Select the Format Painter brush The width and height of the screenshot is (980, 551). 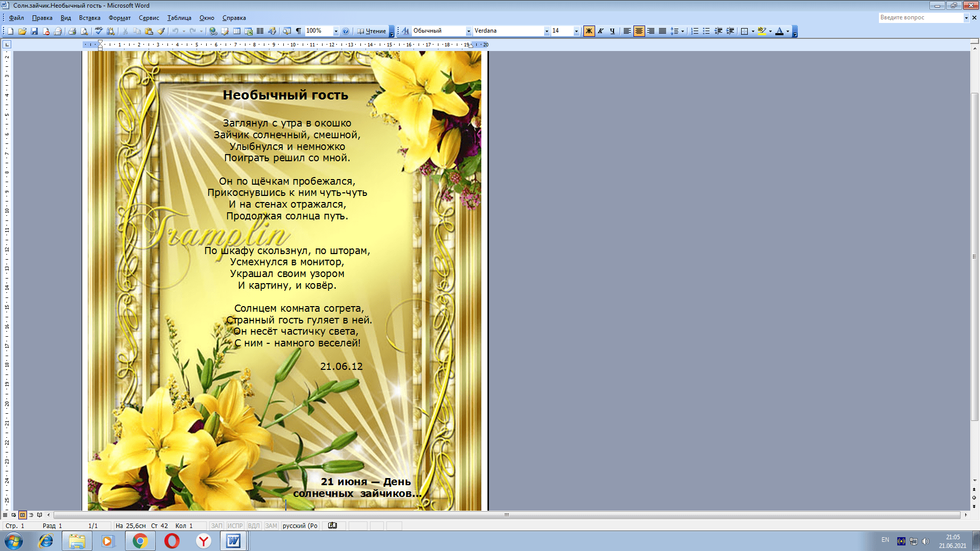[x=161, y=31]
